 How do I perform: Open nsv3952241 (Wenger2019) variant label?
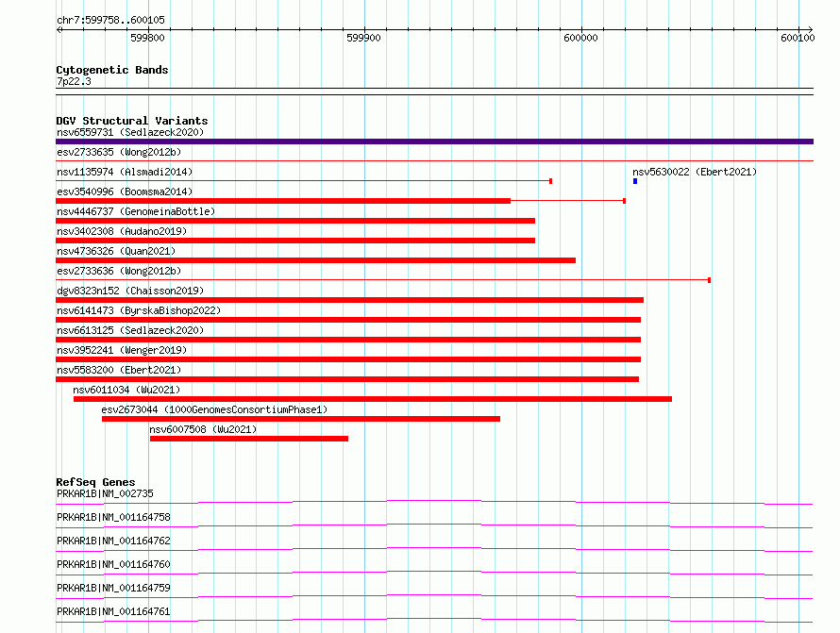pos(122,350)
